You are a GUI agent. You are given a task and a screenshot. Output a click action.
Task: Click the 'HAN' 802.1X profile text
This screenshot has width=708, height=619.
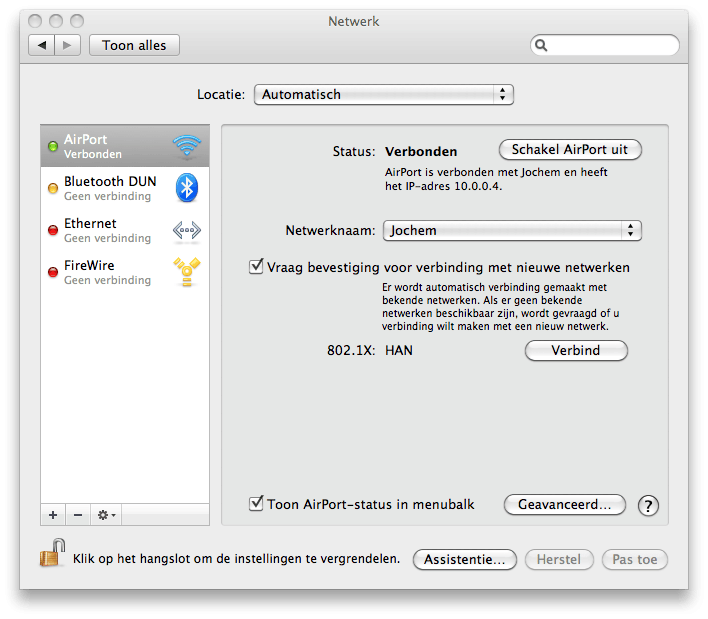coord(399,350)
